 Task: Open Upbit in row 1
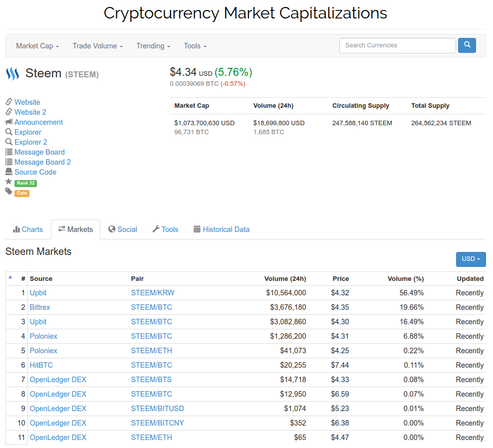[38, 293]
